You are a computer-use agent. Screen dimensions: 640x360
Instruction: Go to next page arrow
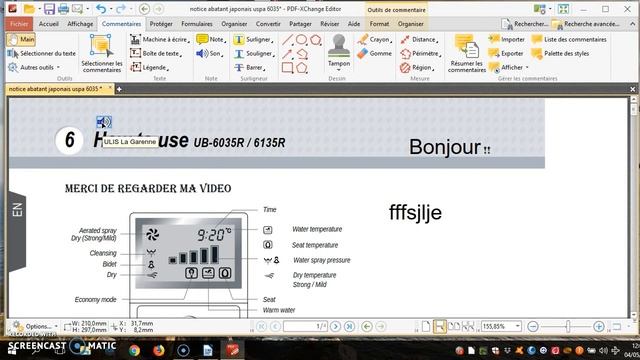click(x=335, y=326)
